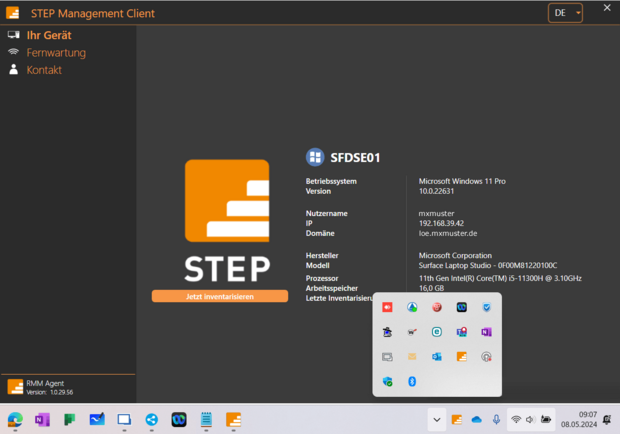Open the notepad taskbar icon
Viewport: 620px width, 434px height.
pyautogui.click(x=206, y=419)
